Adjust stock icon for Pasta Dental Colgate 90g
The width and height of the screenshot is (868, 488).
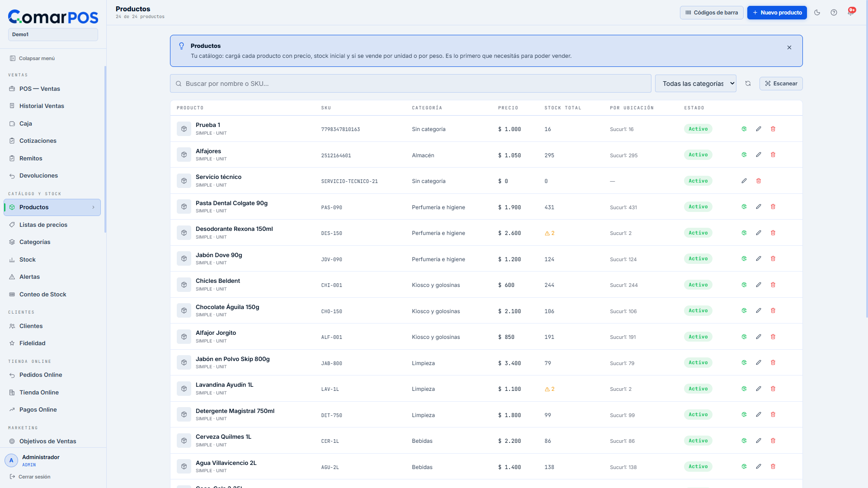(744, 207)
